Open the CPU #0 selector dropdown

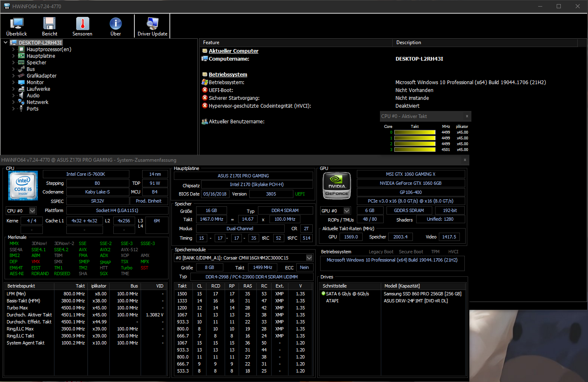pos(33,211)
